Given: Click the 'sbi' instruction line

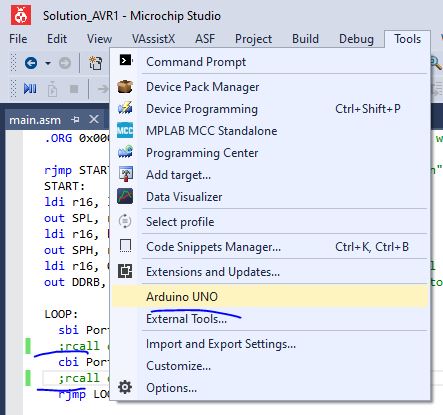Looking at the screenshot, I should pyautogui.click(x=84, y=330).
